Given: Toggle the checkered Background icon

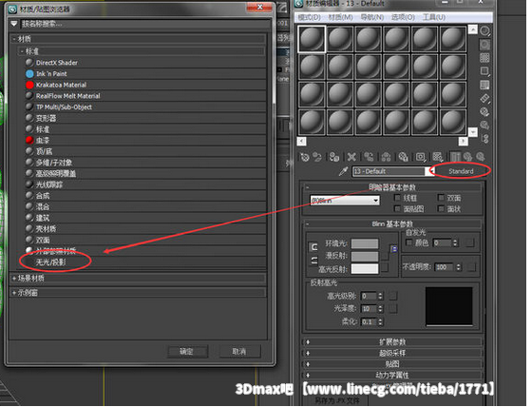Looking at the screenshot, I should pos(484,58).
